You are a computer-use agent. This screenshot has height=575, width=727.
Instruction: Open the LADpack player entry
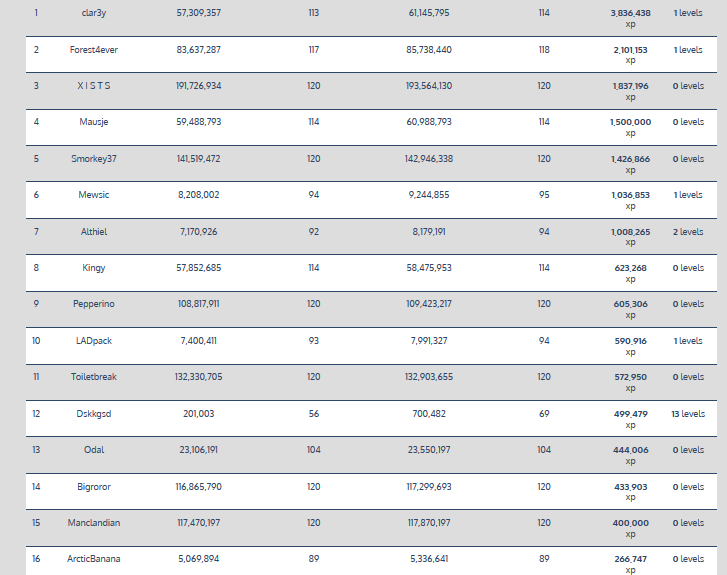(x=94, y=341)
